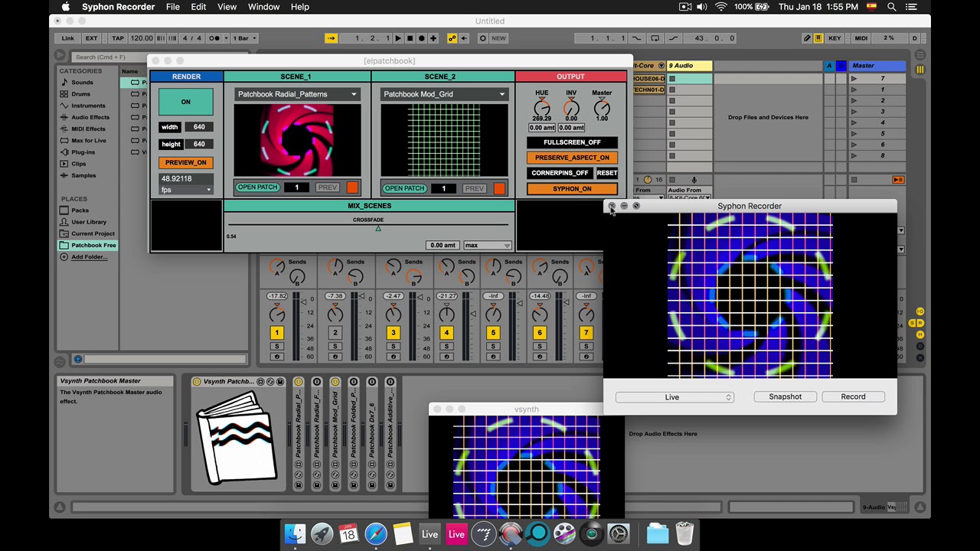Toggle the Automation Arm icon
This screenshot has height=551, width=980.
tap(452, 38)
